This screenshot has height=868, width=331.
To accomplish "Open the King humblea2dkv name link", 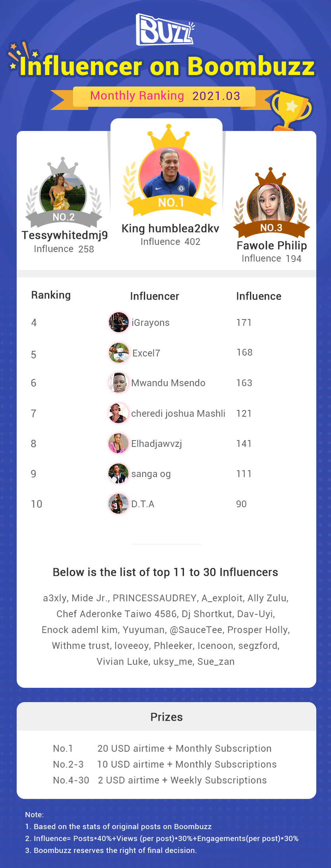I will coord(170,229).
